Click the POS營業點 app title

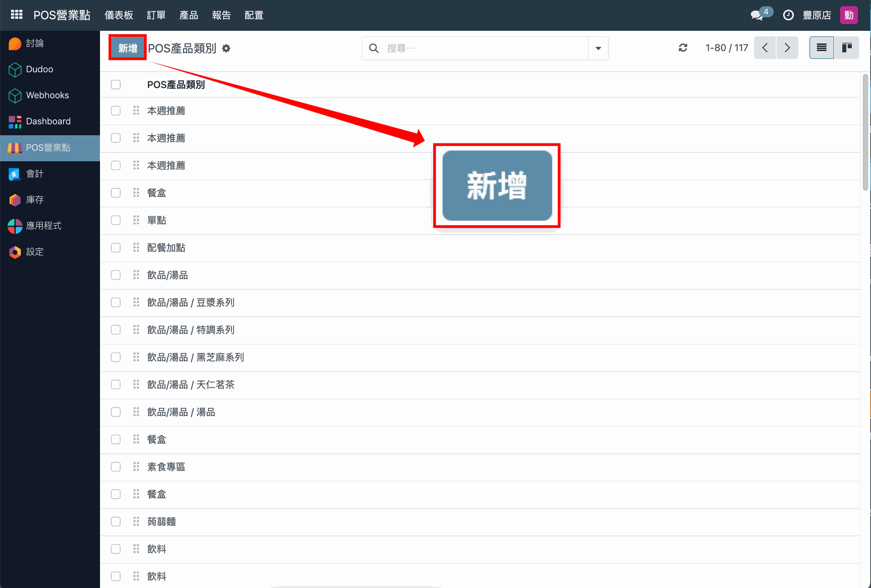[62, 15]
